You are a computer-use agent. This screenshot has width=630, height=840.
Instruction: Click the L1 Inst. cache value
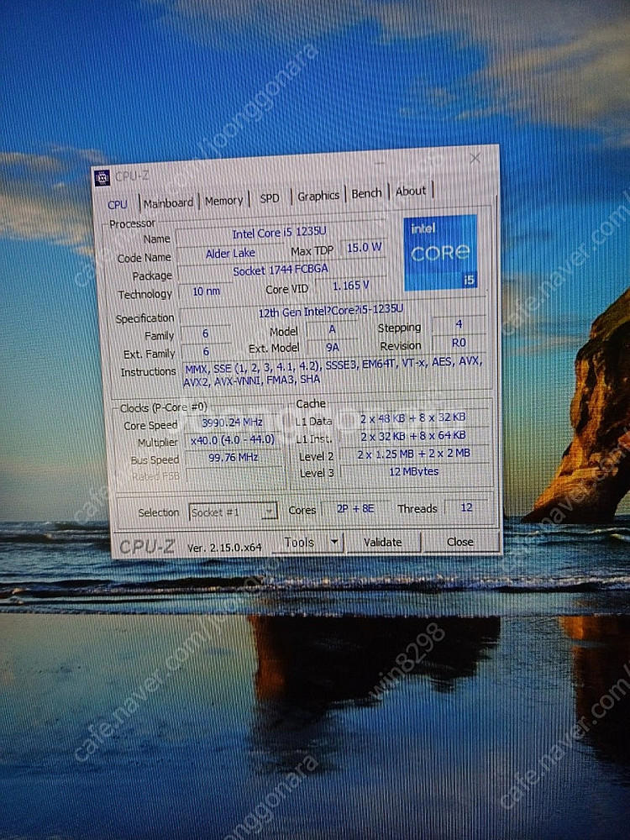413,436
